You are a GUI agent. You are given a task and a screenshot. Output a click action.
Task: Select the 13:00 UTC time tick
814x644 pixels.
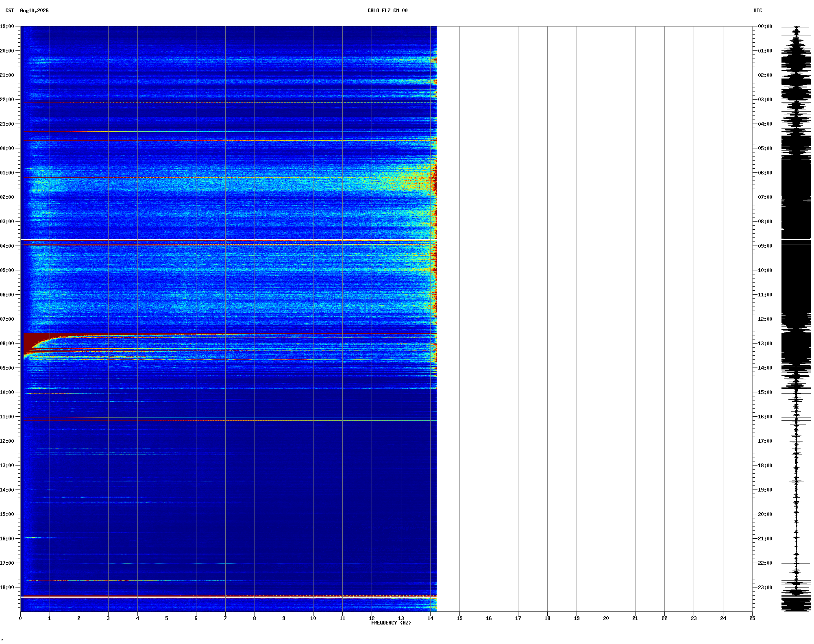[765, 344]
